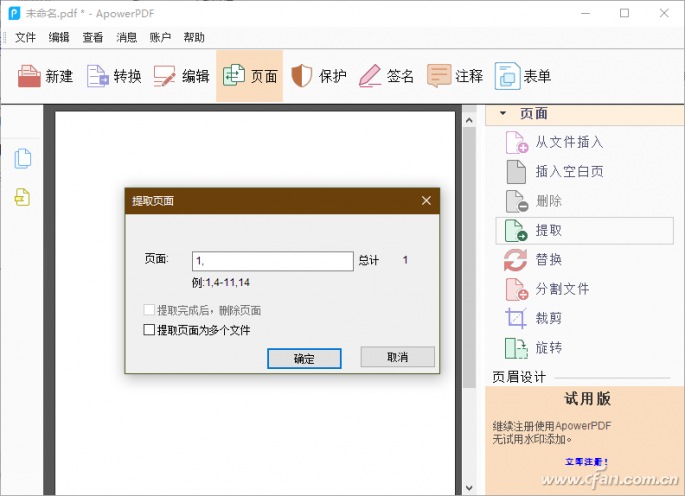Click the document scrollbar down arrow
This screenshot has height=496, width=685.
470,488
